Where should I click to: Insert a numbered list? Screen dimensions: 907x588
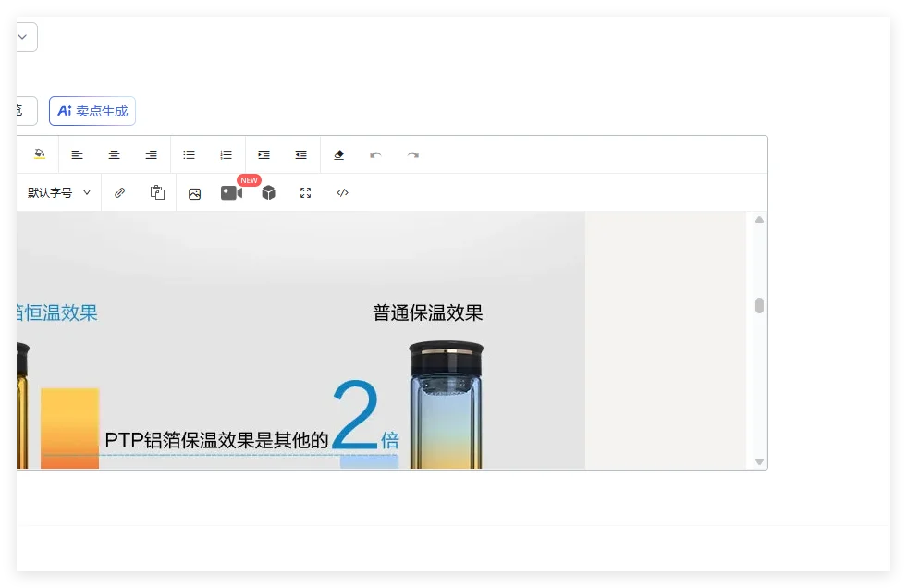click(227, 155)
